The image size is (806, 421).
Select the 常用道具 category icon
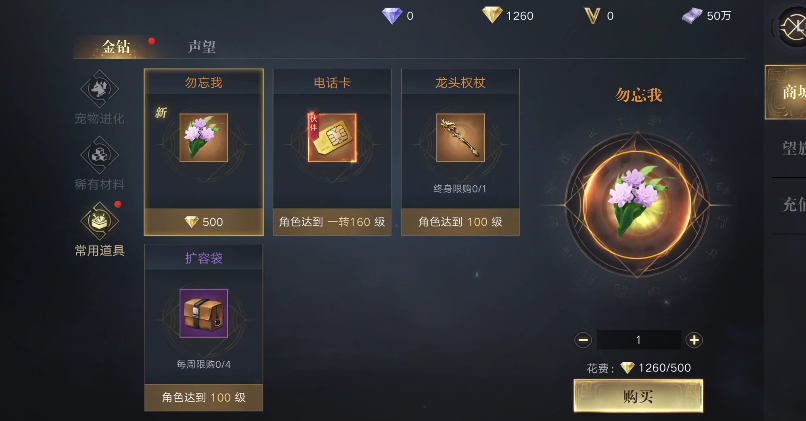pos(99,221)
